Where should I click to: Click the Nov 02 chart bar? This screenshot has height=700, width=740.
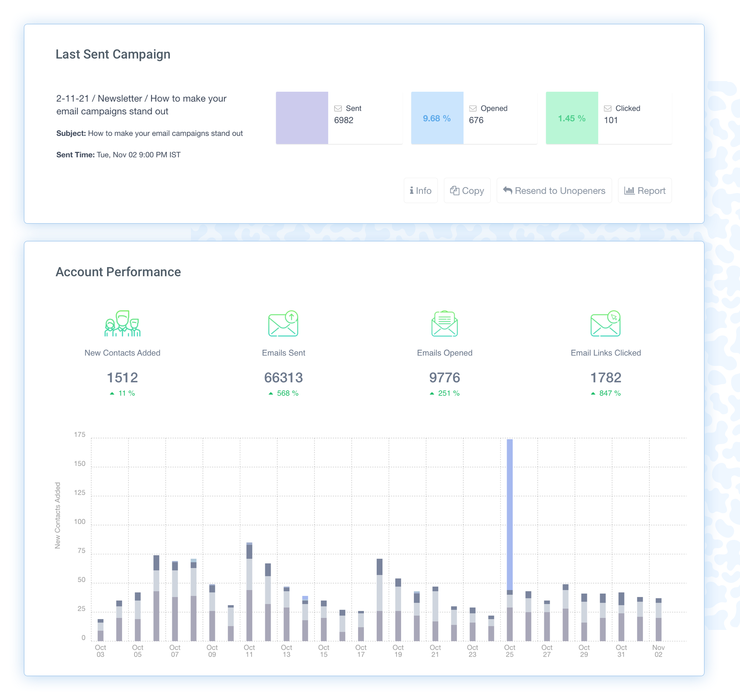tap(658, 620)
